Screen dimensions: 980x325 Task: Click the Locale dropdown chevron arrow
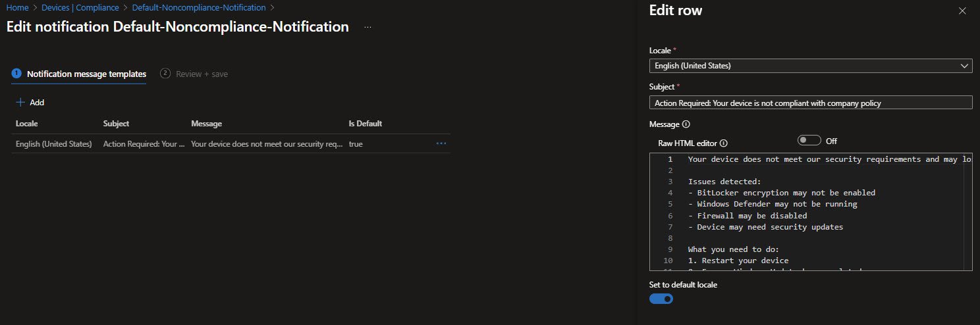coord(964,66)
